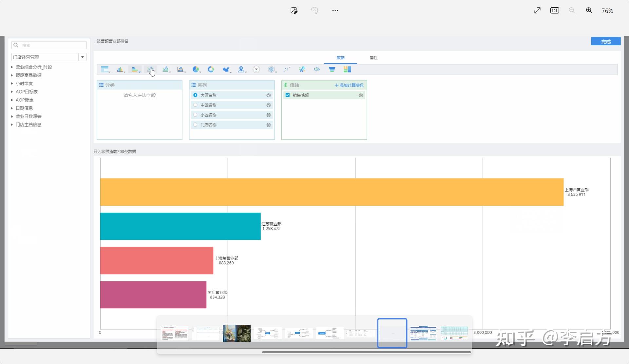Select the gauge dial chart icon
629x364 pixels.
click(x=256, y=69)
